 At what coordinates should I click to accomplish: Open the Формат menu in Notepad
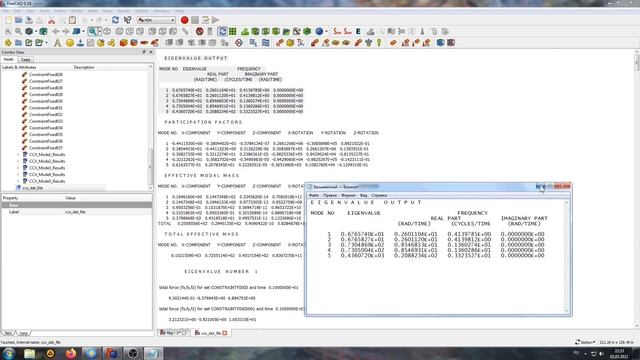(348, 196)
